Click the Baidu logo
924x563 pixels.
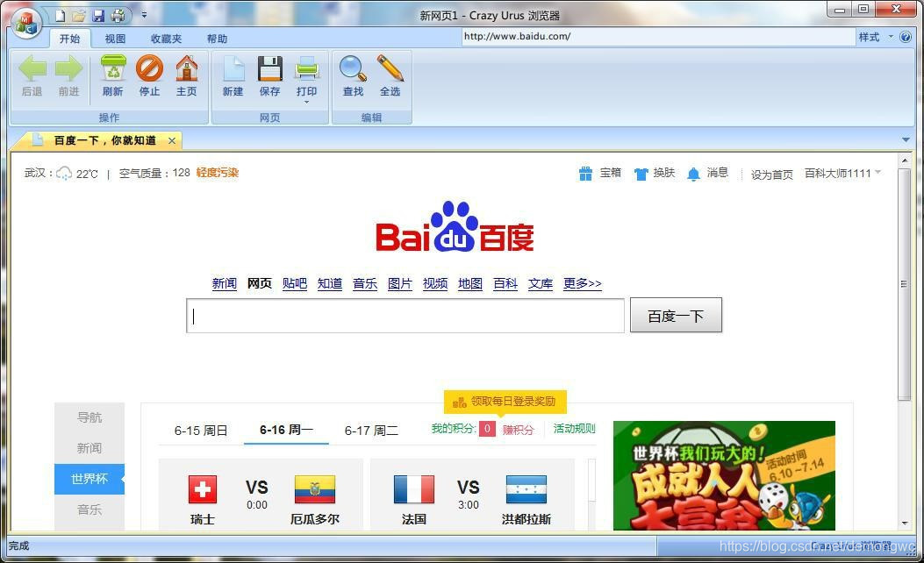pos(455,227)
